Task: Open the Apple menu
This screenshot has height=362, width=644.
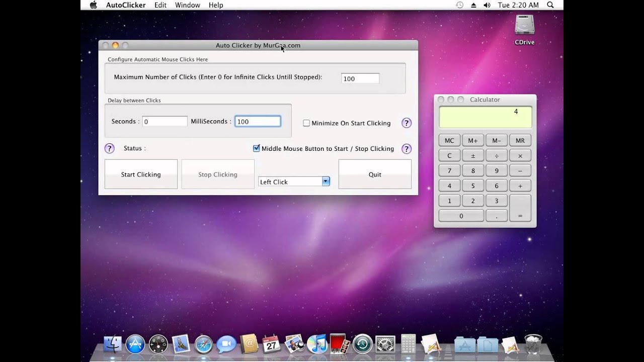Action: point(93,5)
